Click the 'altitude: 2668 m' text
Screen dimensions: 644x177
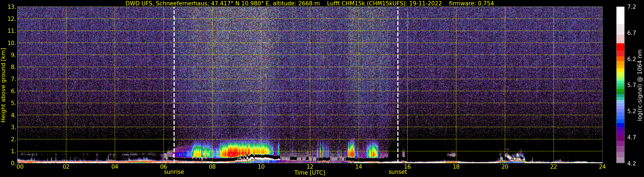296,3
